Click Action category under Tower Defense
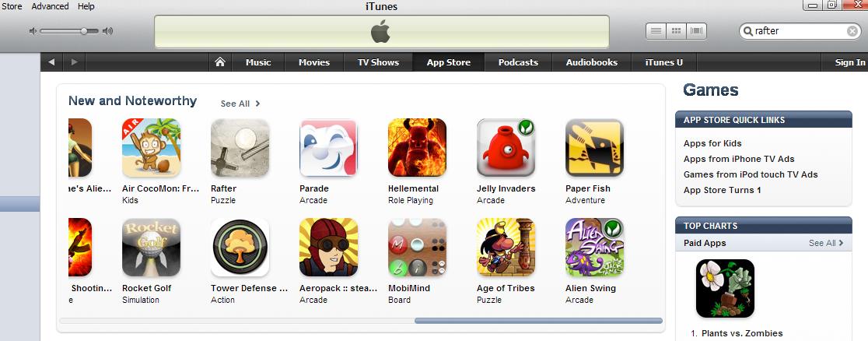Image resolution: width=868 pixels, height=341 pixels. [222, 300]
